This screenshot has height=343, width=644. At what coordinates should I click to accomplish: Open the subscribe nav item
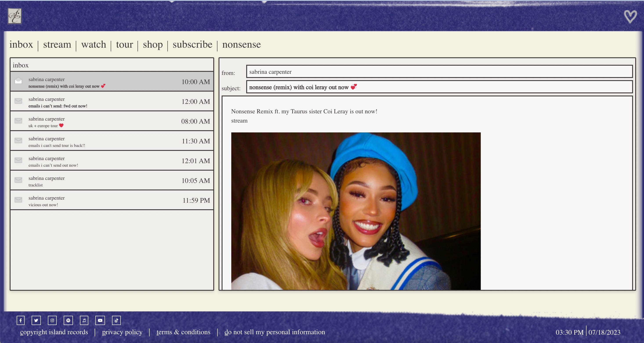[x=192, y=45]
